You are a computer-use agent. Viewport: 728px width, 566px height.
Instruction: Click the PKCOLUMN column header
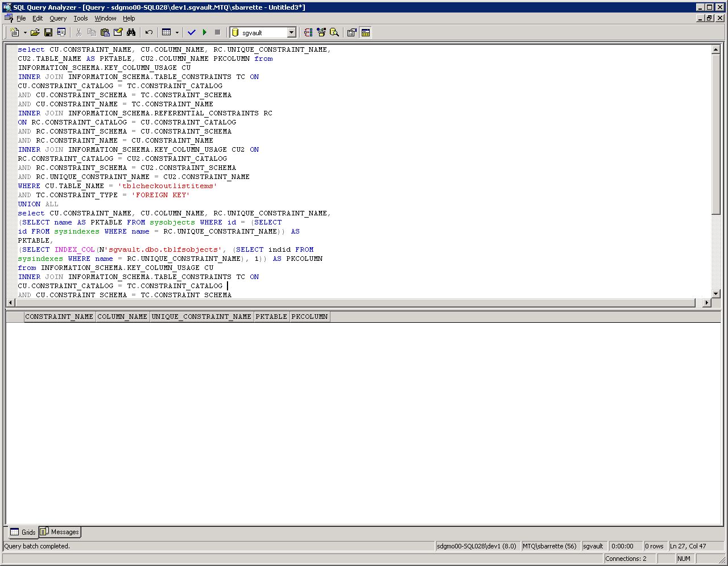pos(309,317)
